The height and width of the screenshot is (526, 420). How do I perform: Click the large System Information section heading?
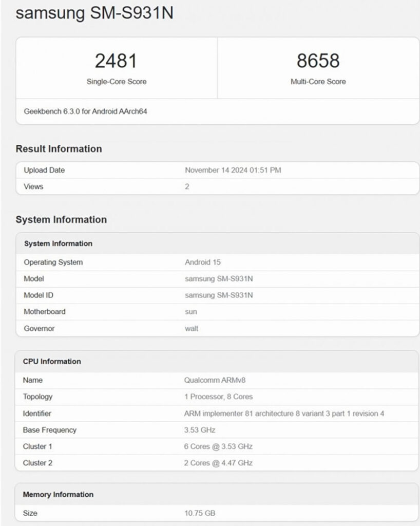tap(61, 219)
